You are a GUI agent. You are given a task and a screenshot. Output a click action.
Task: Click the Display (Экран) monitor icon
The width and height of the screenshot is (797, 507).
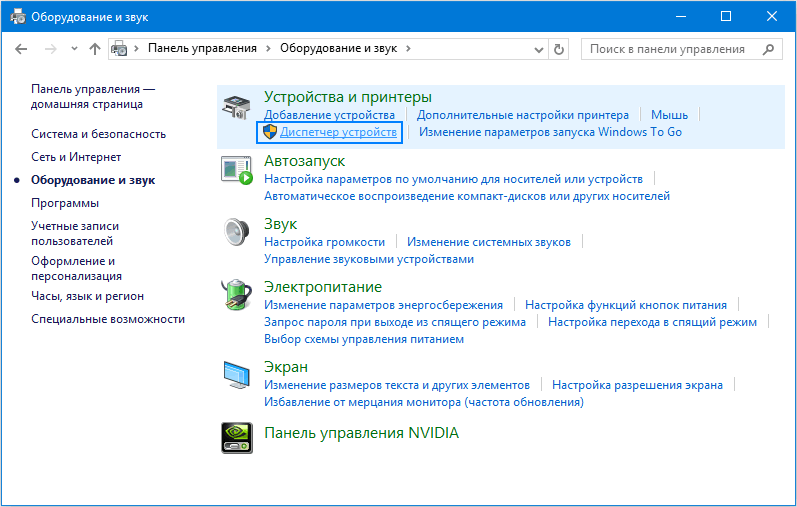237,375
